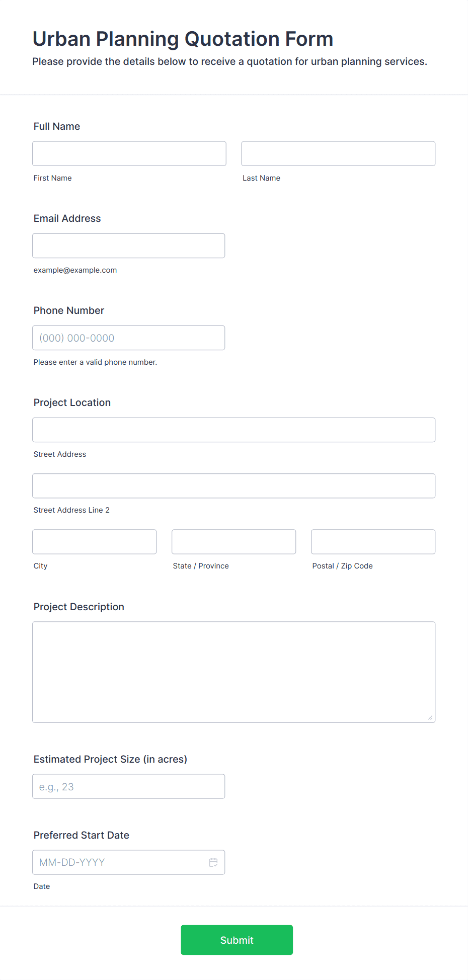
Task: Click the Preferred Start Date input
Action: (129, 862)
